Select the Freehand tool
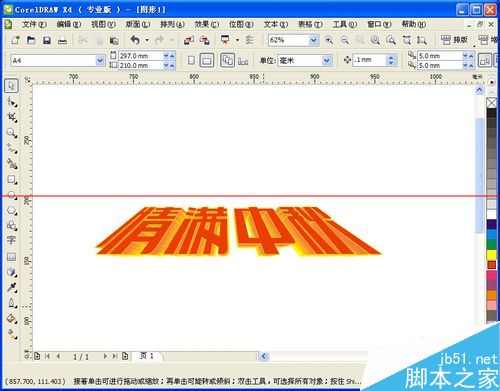 point(12,149)
